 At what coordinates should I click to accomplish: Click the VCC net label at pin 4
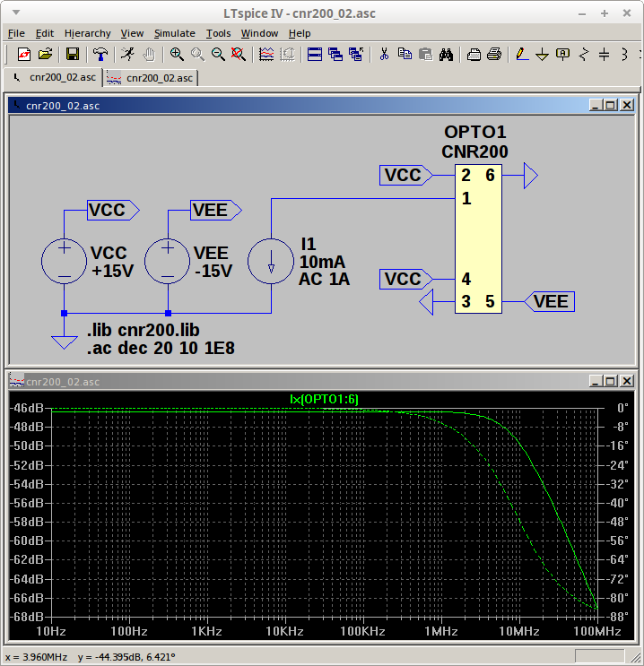(406, 279)
